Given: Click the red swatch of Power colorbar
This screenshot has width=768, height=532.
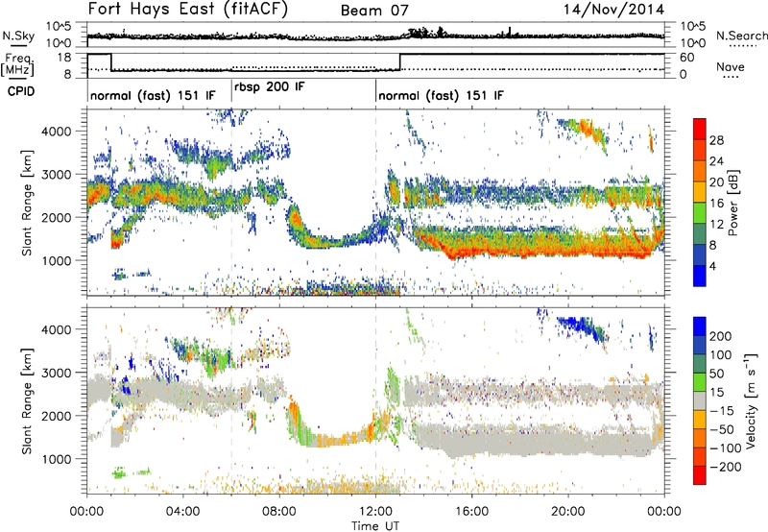Looking at the screenshot, I should (x=700, y=129).
